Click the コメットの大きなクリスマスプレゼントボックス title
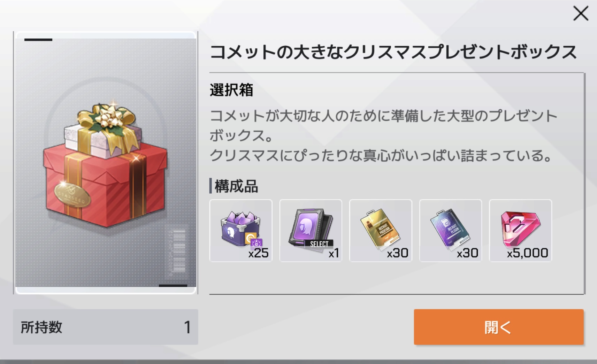 click(x=393, y=52)
